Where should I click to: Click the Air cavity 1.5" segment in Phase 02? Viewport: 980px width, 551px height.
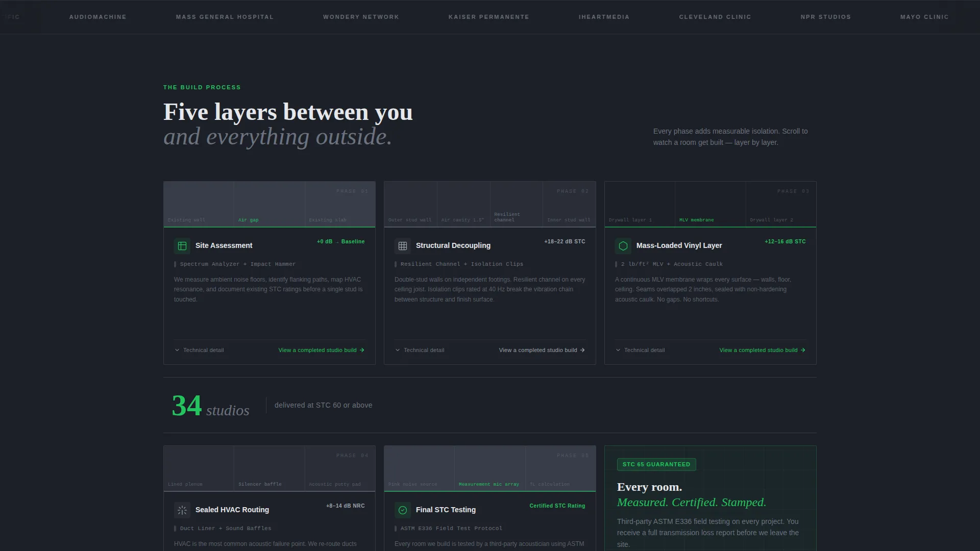[x=463, y=204]
